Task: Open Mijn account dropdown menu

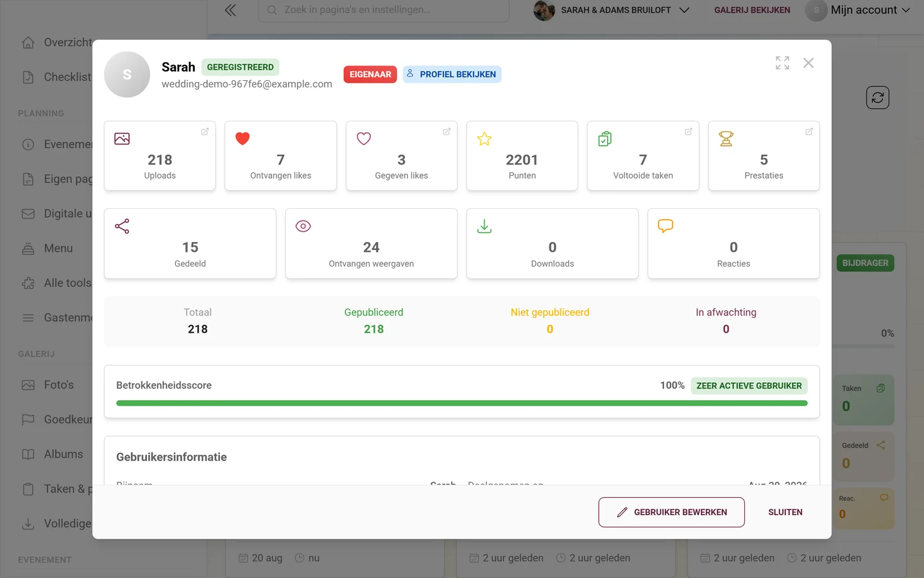Action: [859, 10]
